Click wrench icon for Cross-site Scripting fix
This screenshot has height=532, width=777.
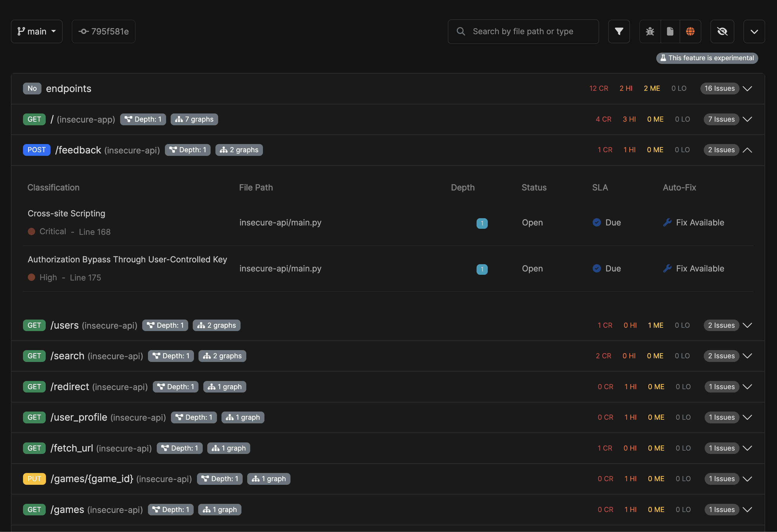(x=667, y=222)
